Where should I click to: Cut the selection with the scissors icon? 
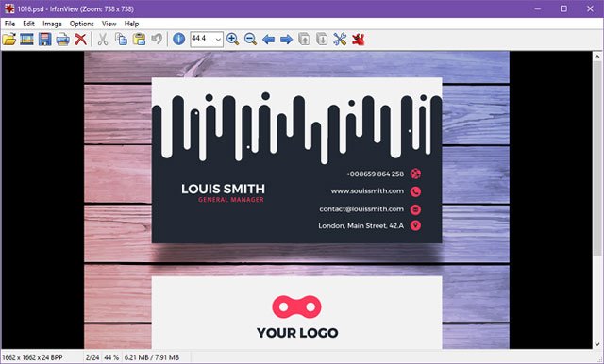[x=103, y=40]
